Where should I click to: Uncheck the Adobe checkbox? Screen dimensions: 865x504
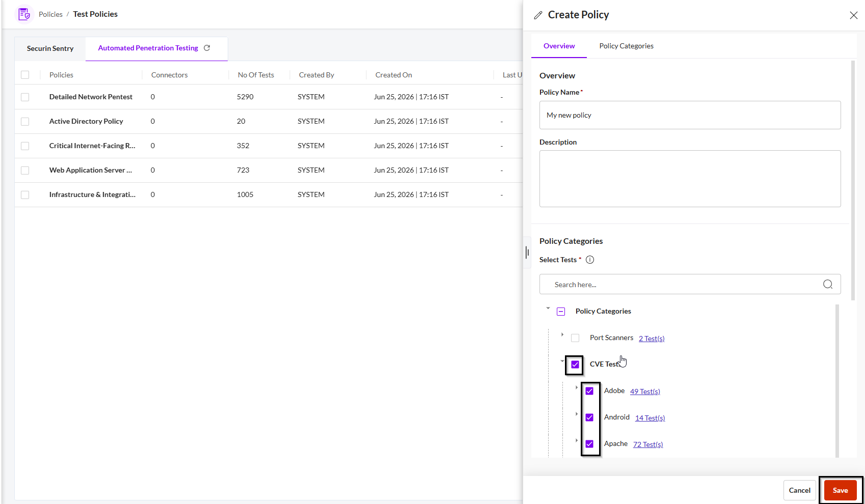(589, 391)
